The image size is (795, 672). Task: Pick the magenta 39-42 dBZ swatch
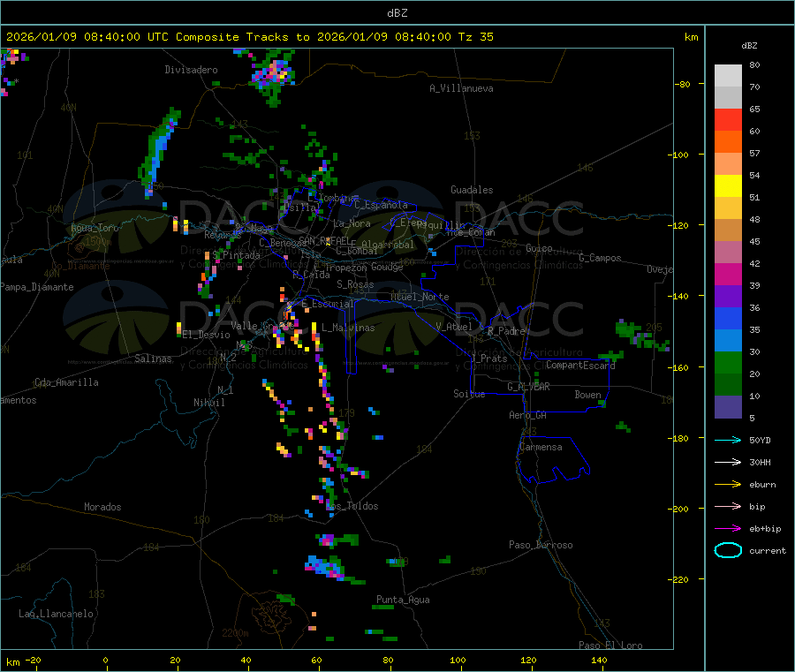coord(728,274)
